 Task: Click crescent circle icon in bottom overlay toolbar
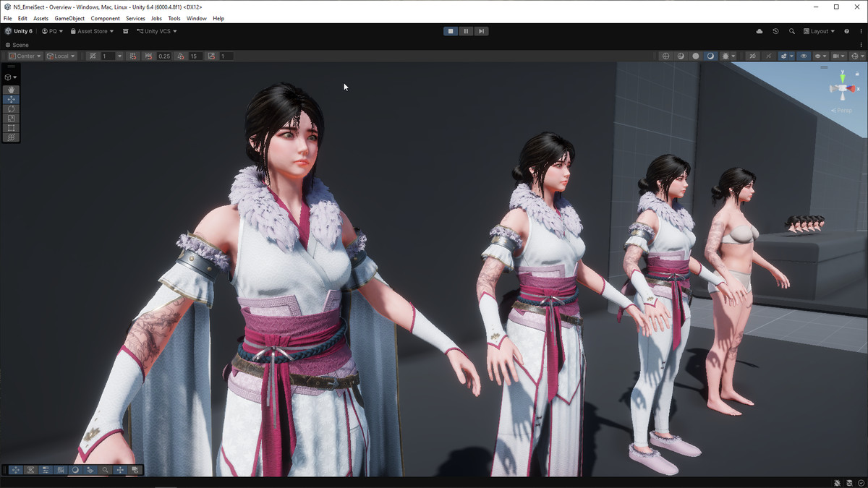click(x=75, y=470)
